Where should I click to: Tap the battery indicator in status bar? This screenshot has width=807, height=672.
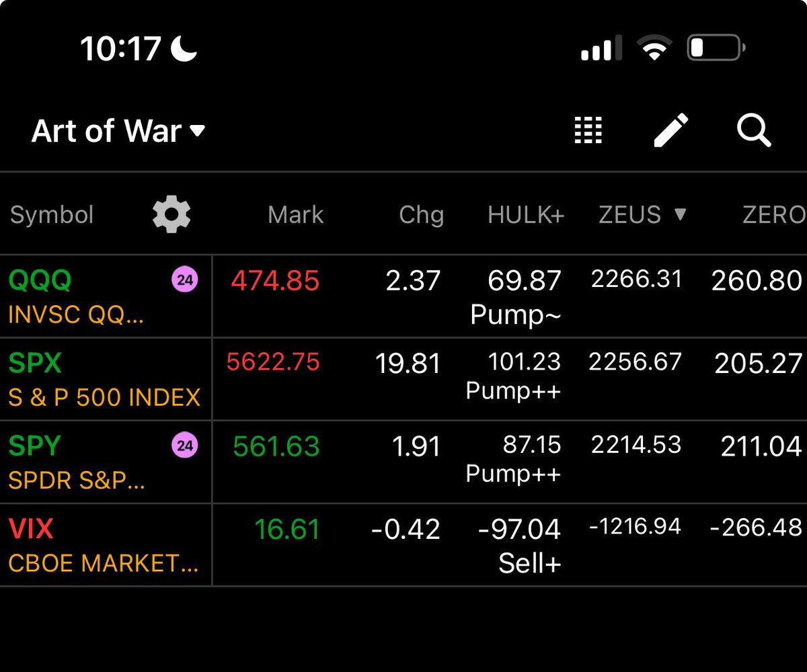click(x=716, y=48)
